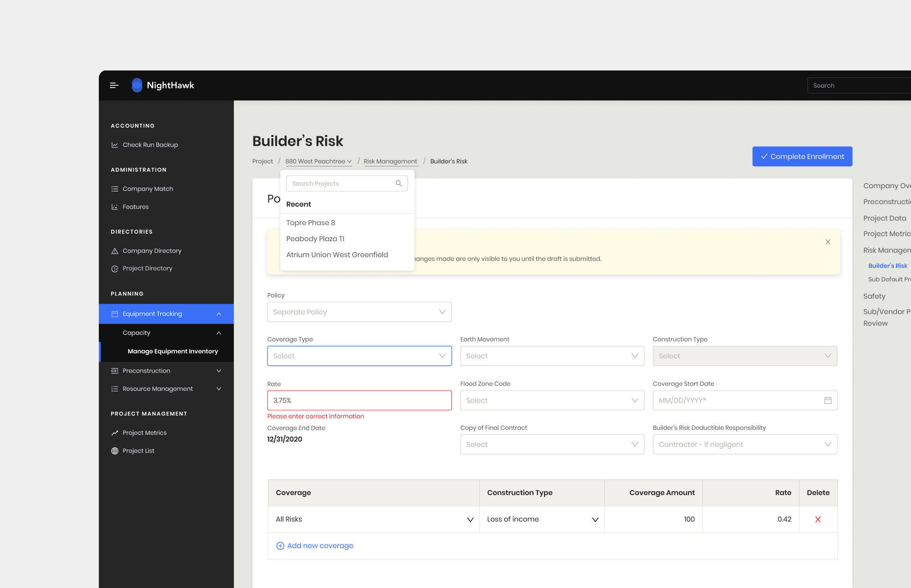Open the Coverage Type dropdown
Screen dimensions: 911x588
pos(359,356)
